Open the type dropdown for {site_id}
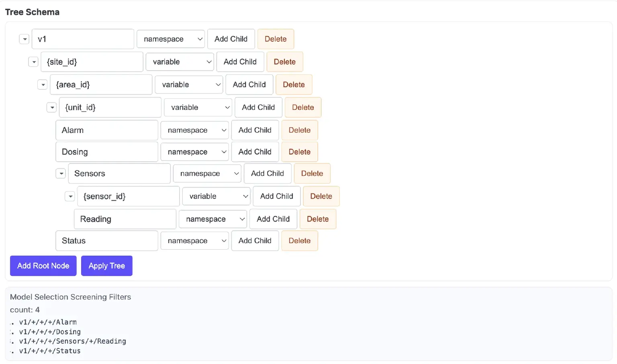617x364 pixels. (180, 62)
